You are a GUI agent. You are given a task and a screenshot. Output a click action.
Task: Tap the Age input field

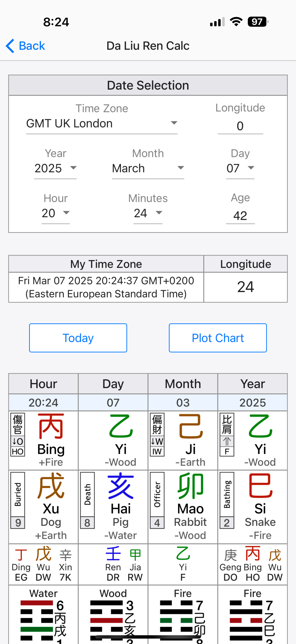point(240,216)
